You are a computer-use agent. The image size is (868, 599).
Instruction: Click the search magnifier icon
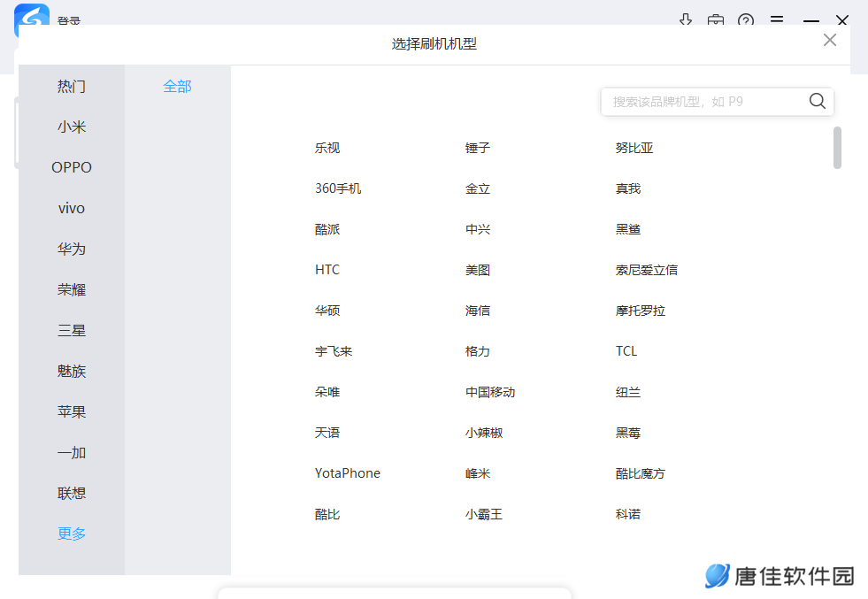point(817,102)
